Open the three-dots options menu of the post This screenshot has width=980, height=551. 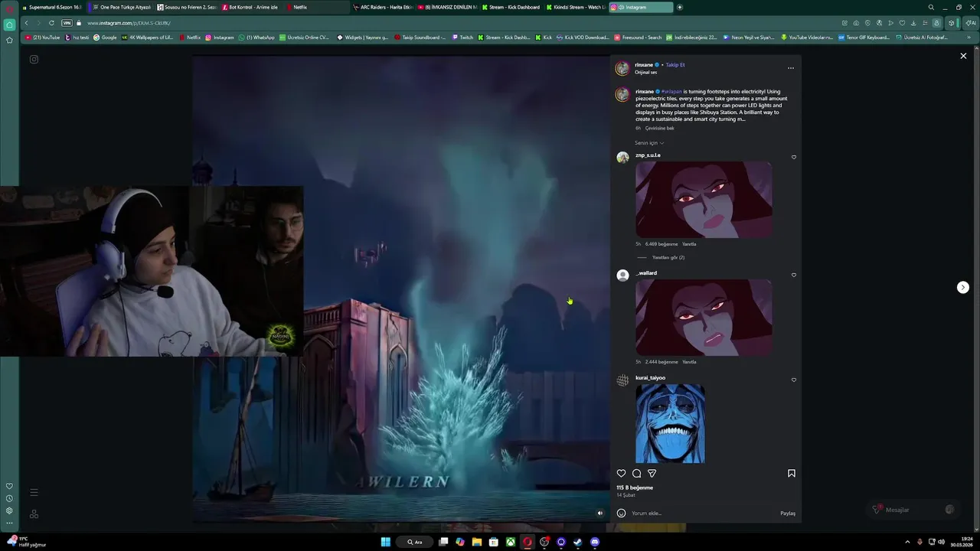point(791,68)
